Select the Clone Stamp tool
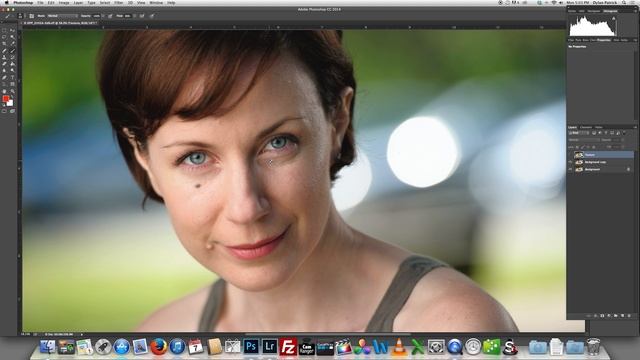The image size is (640, 360). (x=4, y=57)
